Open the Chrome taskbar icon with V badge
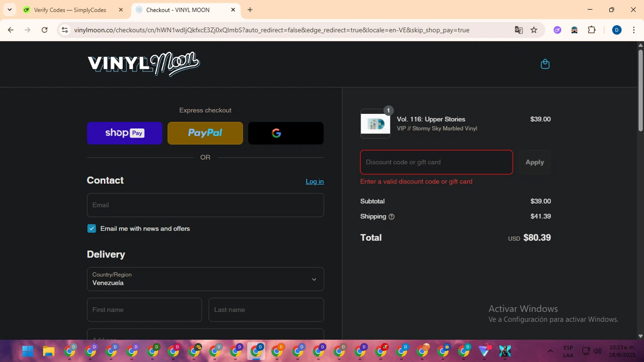Viewport: 644px width, 362px height. [x=216, y=351]
